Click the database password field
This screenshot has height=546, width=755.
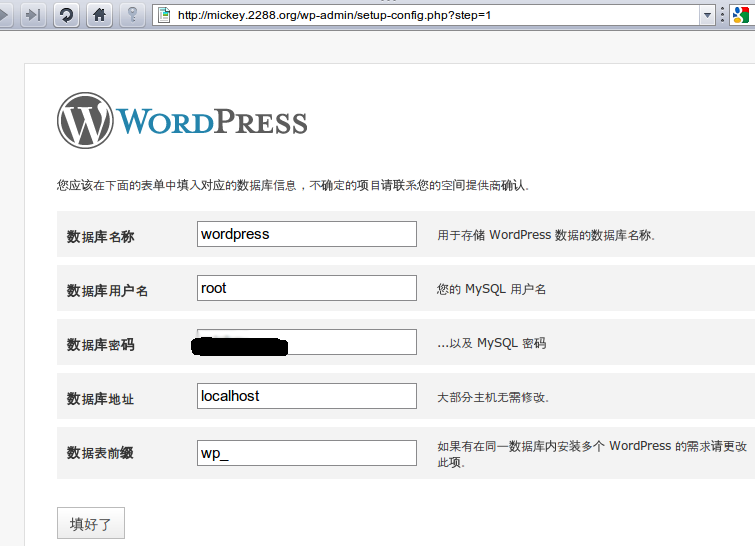tap(307, 342)
